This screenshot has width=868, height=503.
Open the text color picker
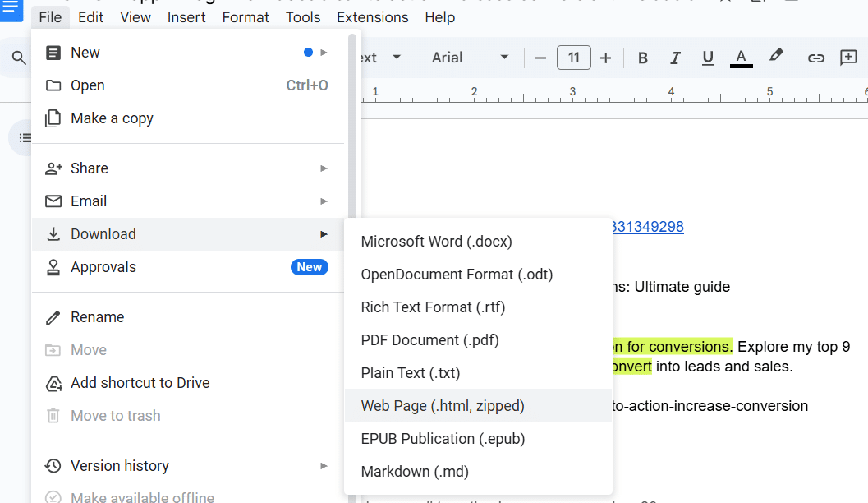[741, 58]
